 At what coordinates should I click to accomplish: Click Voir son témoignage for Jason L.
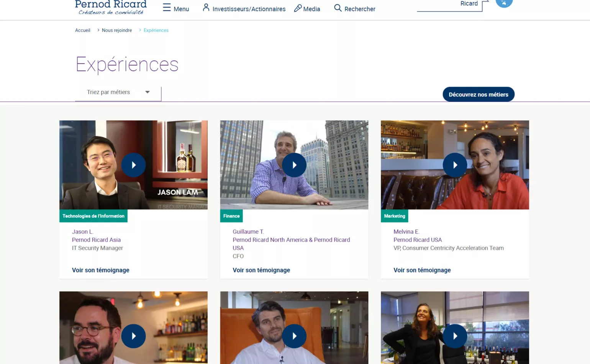pos(100,270)
